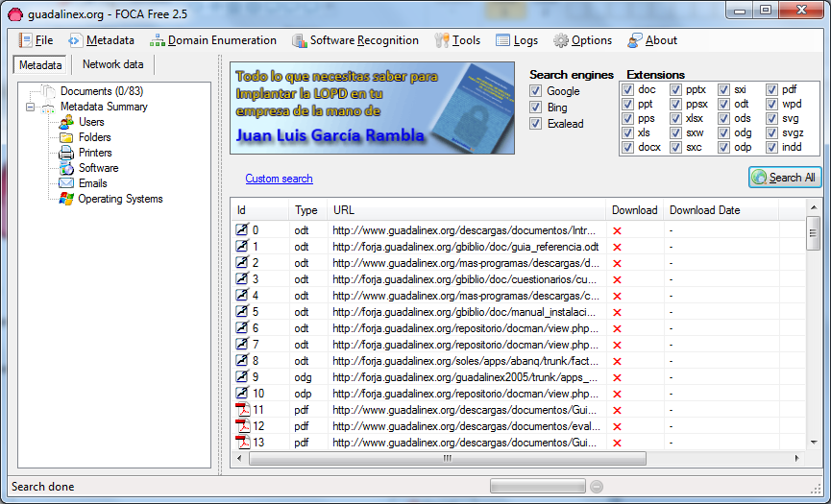
Task: Uncheck the docx extension checkbox
Action: pos(628,147)
